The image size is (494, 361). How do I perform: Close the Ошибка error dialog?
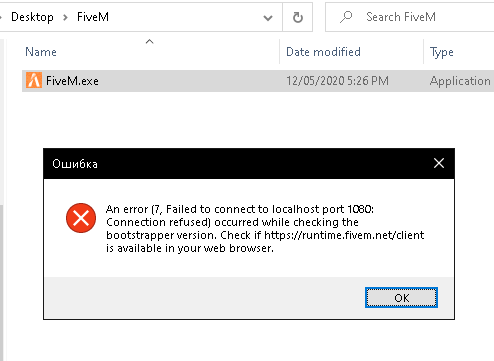(x=439, y=163)
